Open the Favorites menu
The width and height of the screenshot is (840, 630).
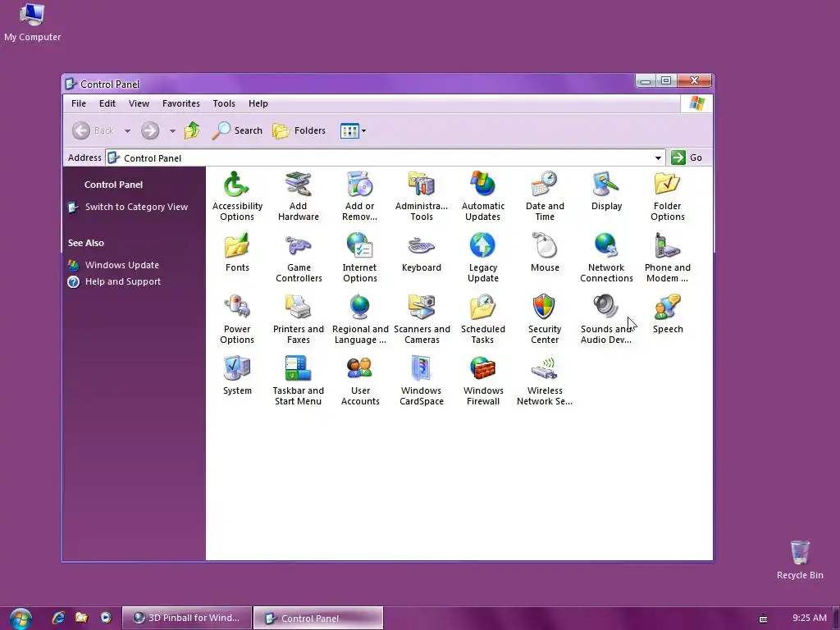pyautogui.click(x=181, y=103)
